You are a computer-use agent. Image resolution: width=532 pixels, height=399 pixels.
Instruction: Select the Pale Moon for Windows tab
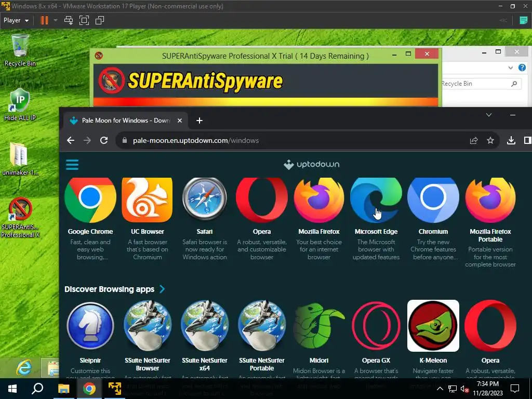(125, 121)
